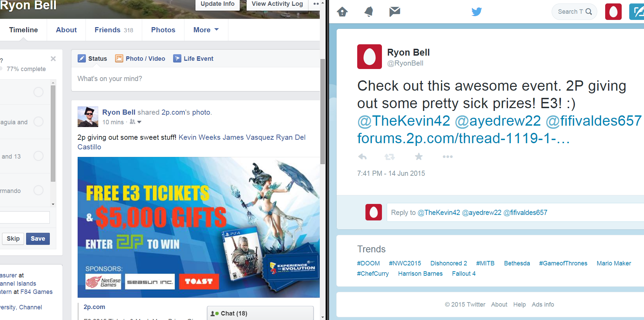
Task: Open Twitter Home icon
Action: pos(342,12)
